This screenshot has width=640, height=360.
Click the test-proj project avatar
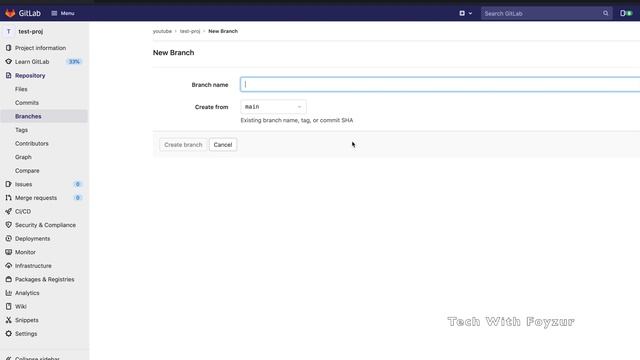[9, 31]
